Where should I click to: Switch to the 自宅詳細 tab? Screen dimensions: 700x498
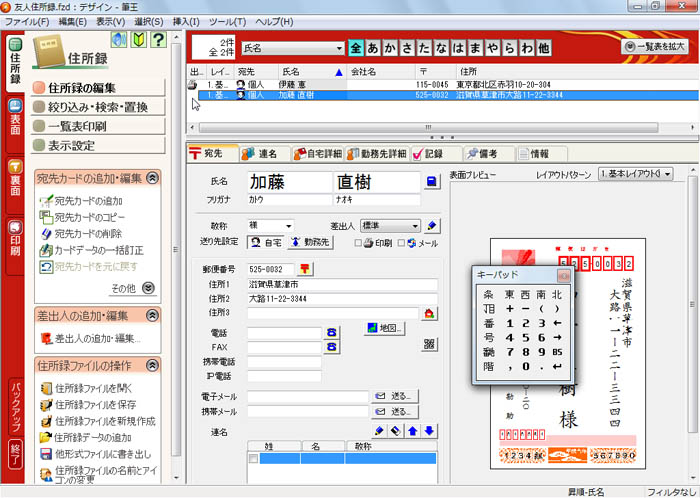[x=317, y=154]
